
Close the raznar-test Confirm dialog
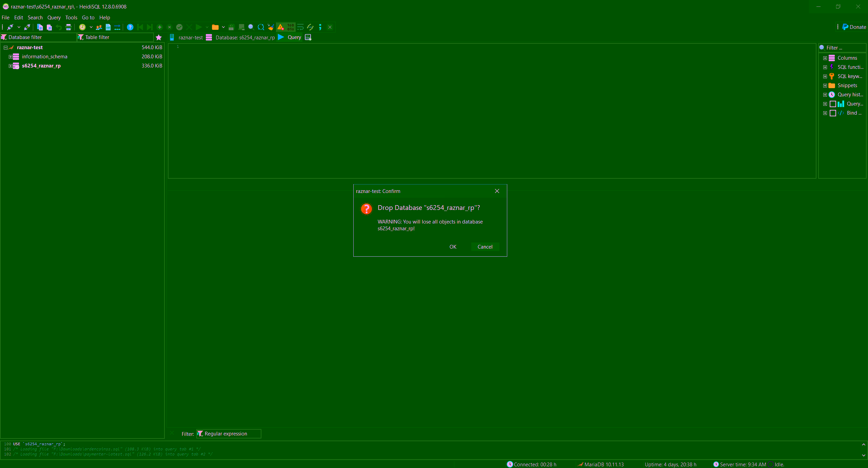pos(497,191)
